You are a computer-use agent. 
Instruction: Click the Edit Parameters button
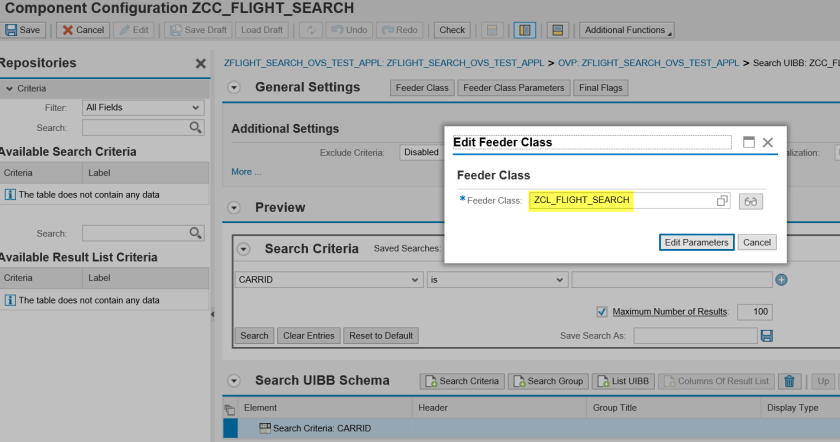[x=698, y=242]
